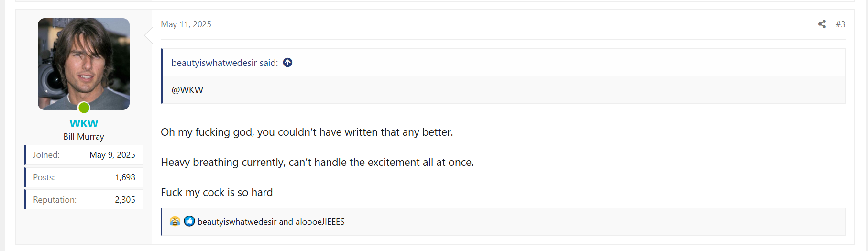Image resolution: width=868 pixels, height=251 pixels.
Task: Click the May 11, 2025 post date
Action: (x=186, y=24)
